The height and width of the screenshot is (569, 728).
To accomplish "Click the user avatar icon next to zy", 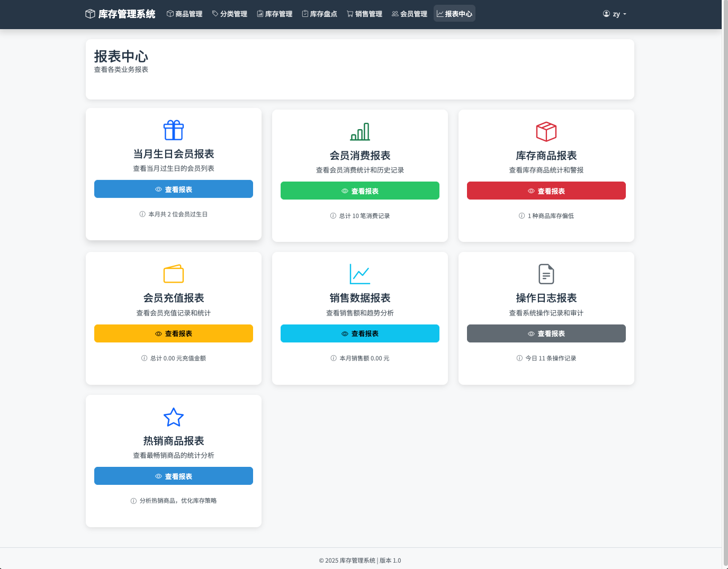I will (606, 14).
